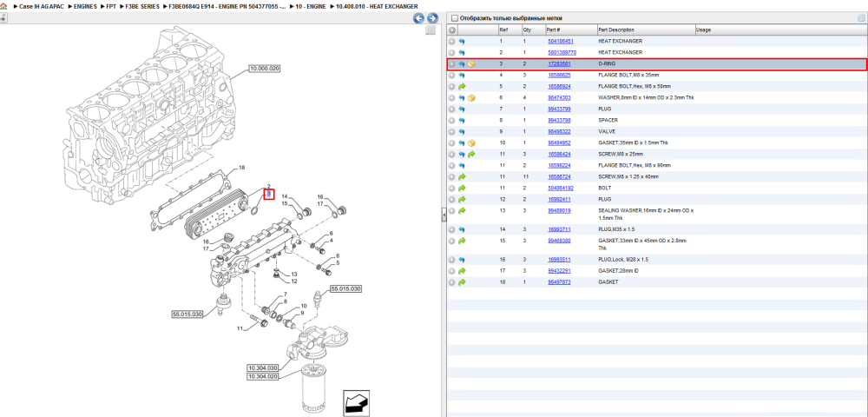
Task: Add SEALING WASHER row with its plus icon
Action: [x=452, y=211]
